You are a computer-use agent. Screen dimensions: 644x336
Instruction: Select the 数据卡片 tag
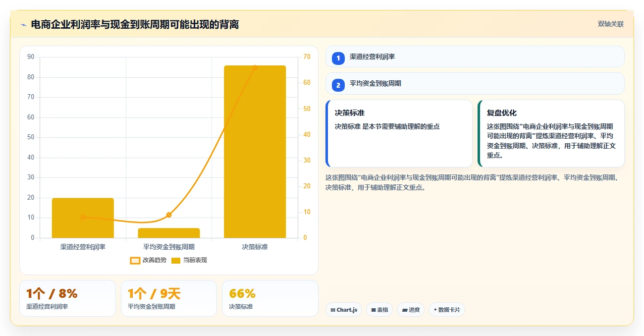tap(447, 310)
